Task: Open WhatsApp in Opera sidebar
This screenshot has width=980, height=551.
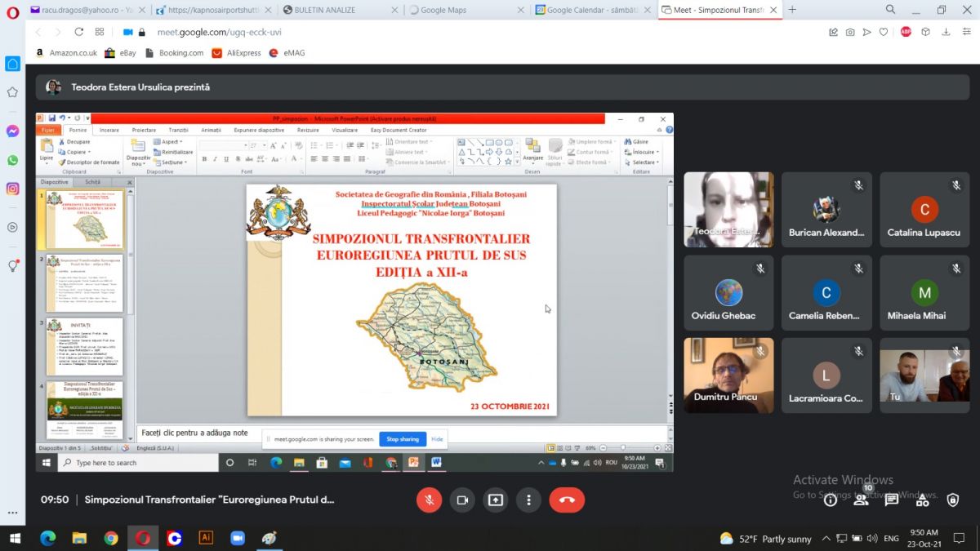Action: pos(12,160)
